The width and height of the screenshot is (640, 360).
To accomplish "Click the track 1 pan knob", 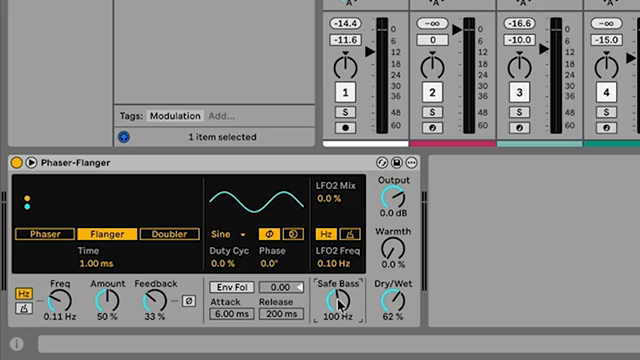I will click(345, 66).
